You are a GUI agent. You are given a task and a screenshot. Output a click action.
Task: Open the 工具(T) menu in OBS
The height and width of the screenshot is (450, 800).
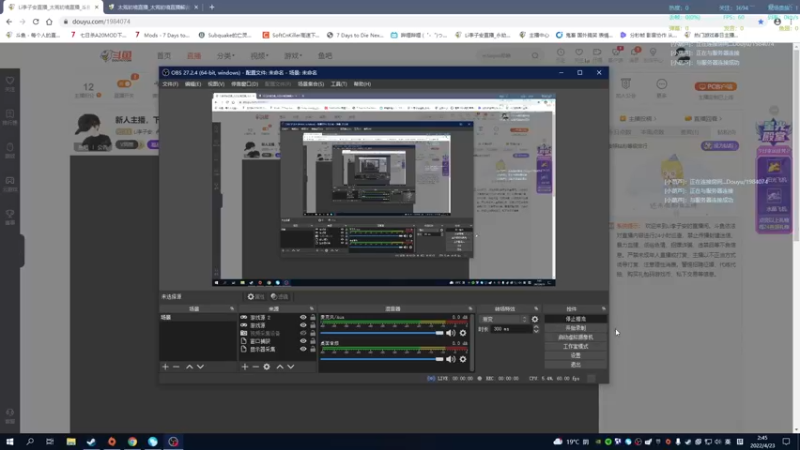tap(338, 84)
